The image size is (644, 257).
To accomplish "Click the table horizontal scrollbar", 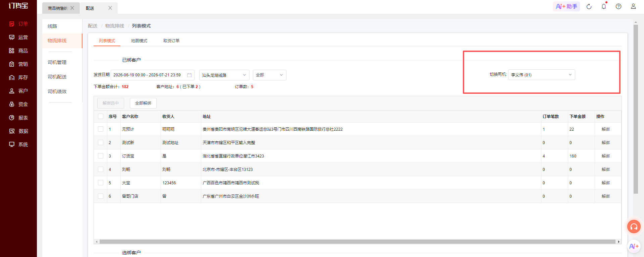I will pyautogui.click(x=357, y=242).
